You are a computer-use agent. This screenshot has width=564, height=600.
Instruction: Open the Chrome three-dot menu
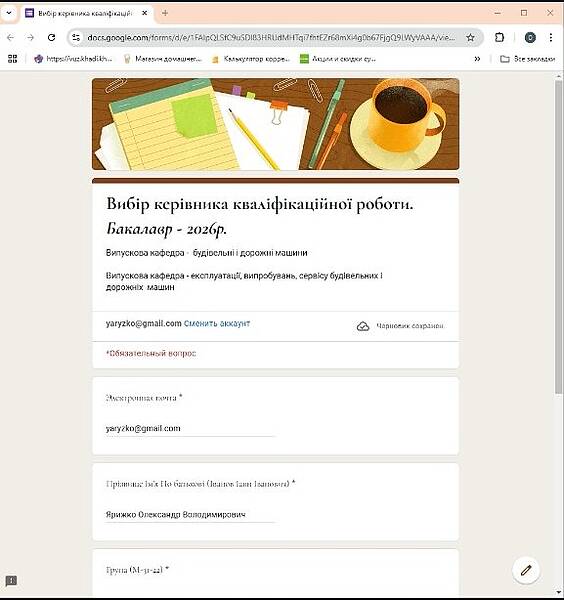(x=551, y=38)
